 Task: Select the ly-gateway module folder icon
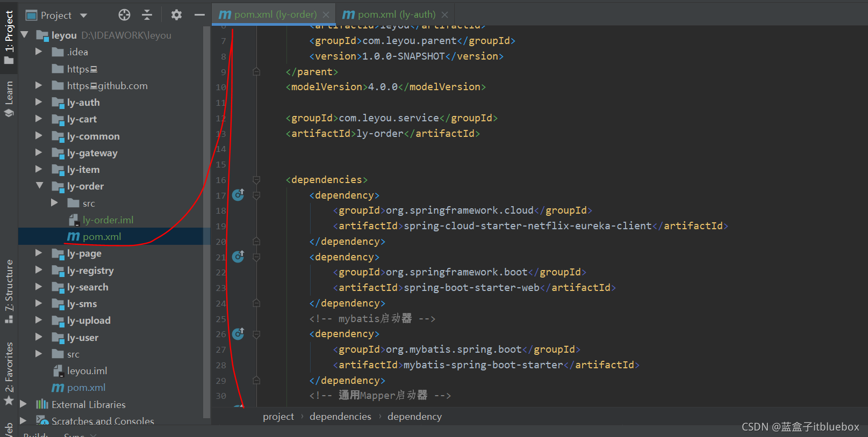tap(58, 153)
